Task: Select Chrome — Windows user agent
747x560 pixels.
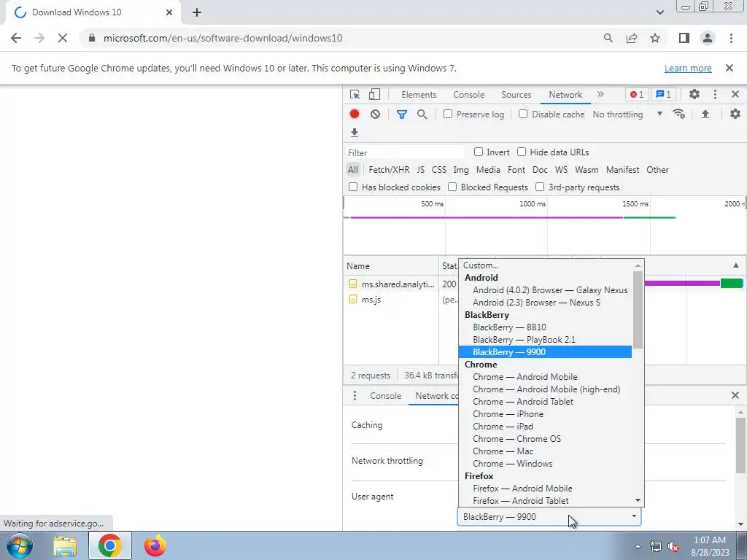Action: click(545, 463)
